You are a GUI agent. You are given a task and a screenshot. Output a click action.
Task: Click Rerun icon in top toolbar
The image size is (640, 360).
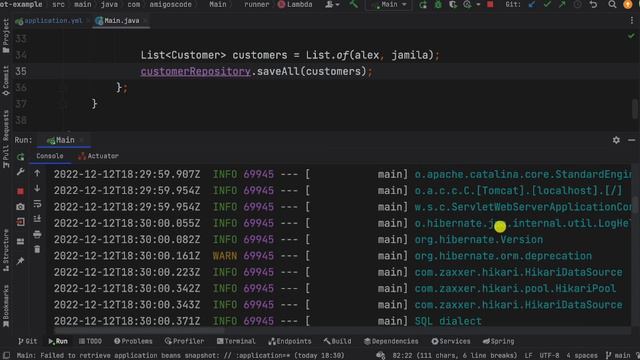(423, 4)
